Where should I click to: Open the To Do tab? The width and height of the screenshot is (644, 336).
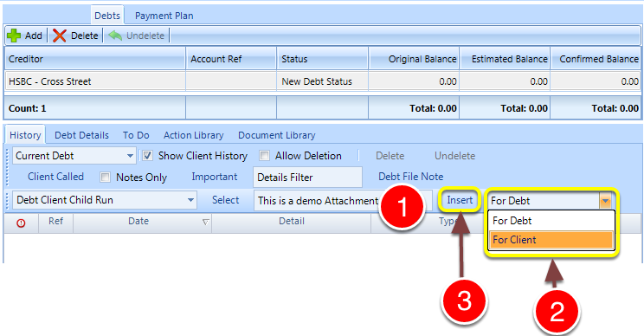[x=136, y=135]
